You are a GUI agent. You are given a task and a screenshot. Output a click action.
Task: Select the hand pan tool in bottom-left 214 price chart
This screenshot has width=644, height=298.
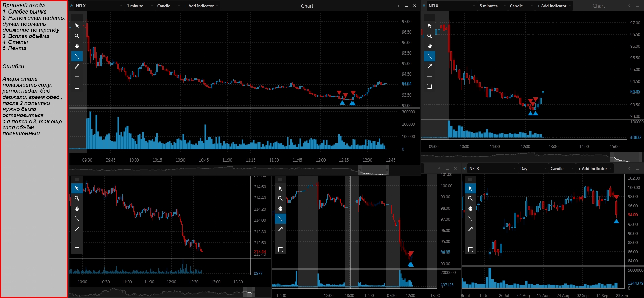coord(77,209)
